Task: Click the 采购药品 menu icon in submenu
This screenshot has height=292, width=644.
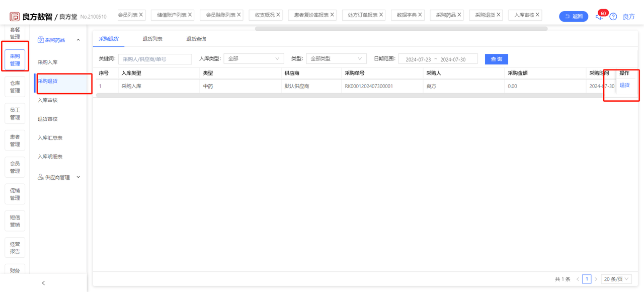Action: click(41, 40)
